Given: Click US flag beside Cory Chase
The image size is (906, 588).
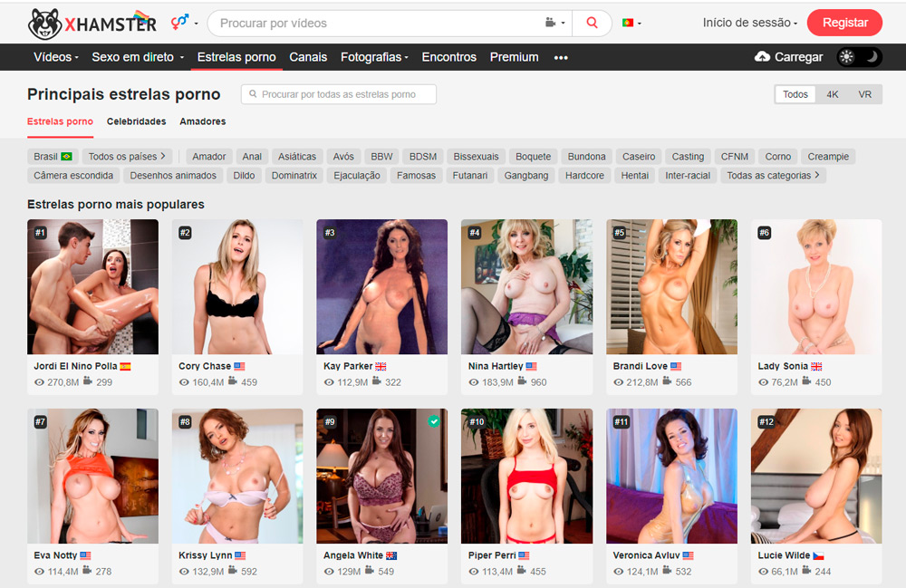Looking at the screenshot, I should coord(239,366).
